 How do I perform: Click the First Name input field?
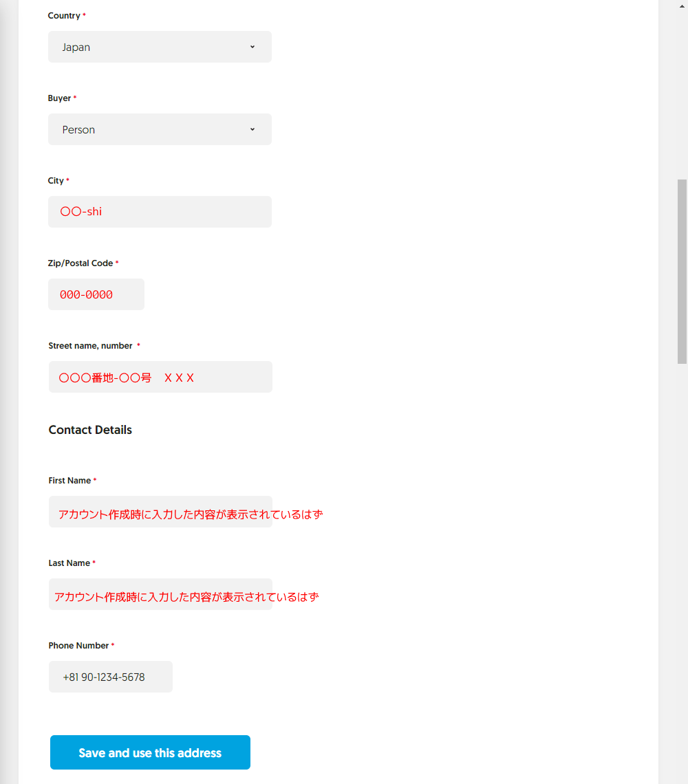pyautogui.click(x=160, y=512)
